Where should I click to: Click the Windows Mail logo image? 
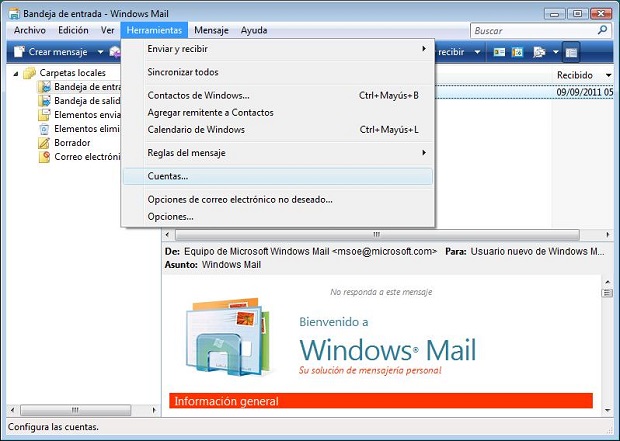pos(229,337)
